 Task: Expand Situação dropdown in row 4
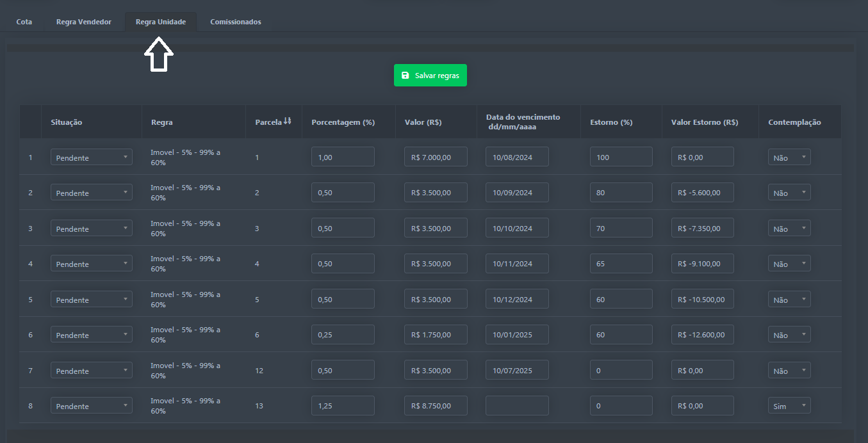coord(92,263)
